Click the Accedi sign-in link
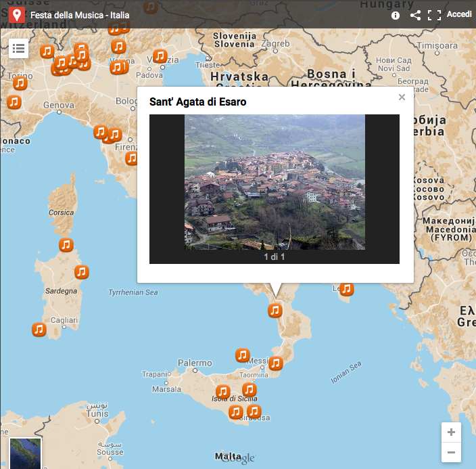476x469 pixels. click(459, 14)
